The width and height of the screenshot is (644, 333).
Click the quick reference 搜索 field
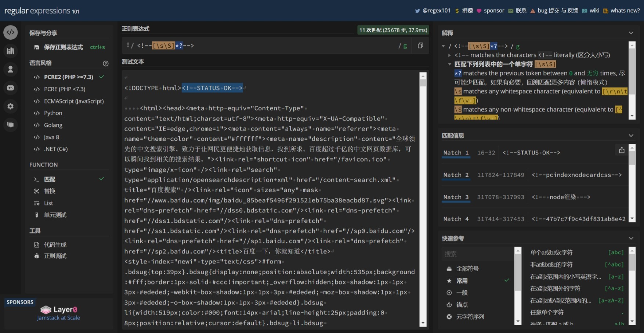click(x=477, y=254)
